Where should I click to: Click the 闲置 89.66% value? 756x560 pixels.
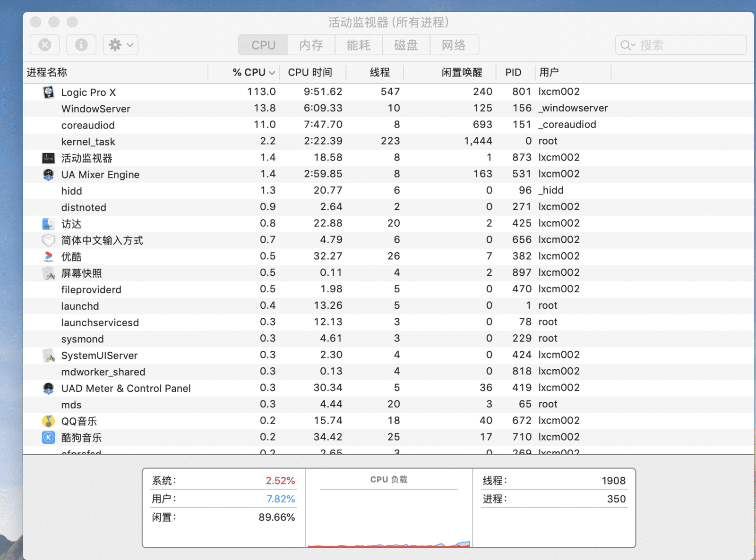click(x=276, y=518)
